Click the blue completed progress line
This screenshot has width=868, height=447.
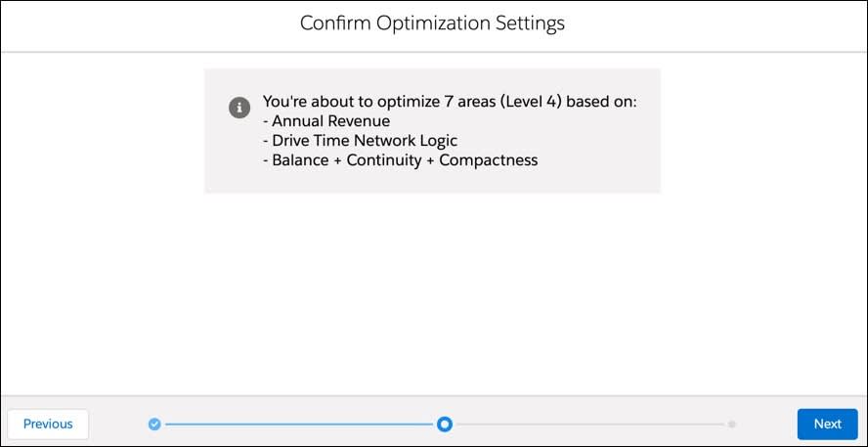pyautogui.click(x=298, y=425)
